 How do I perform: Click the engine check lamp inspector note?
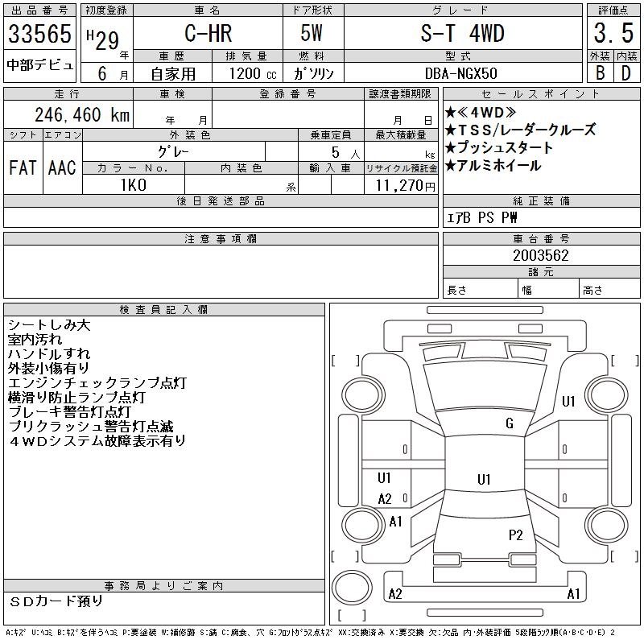tap(97, 383)
